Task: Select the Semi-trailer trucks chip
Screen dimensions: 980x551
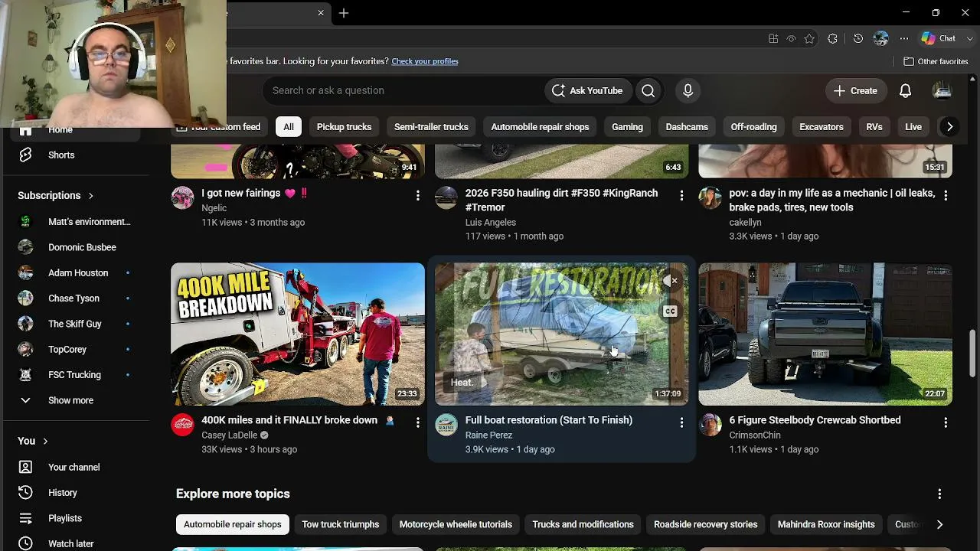Action: pos(431,127)
